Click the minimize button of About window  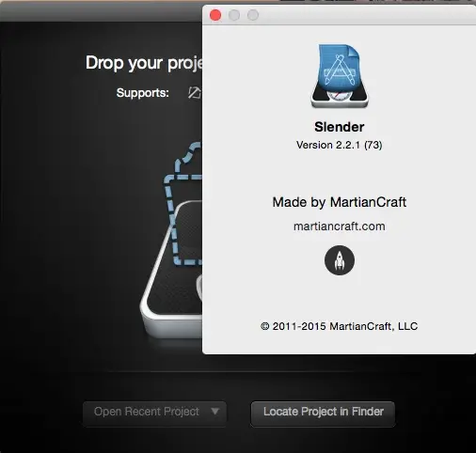(x=234, y=15)
